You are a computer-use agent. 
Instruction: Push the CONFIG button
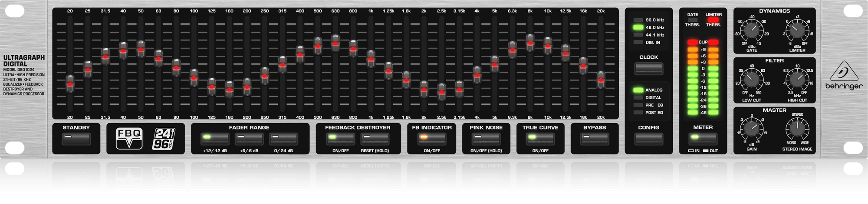[x=649, y=139]
